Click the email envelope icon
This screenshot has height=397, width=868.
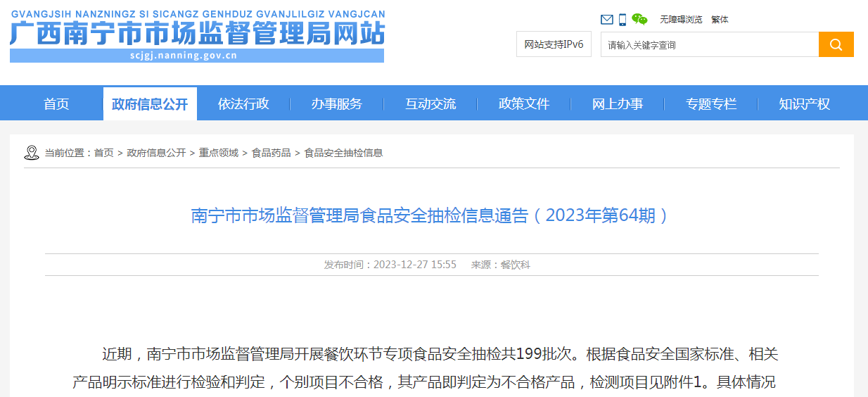click(606, 20)
